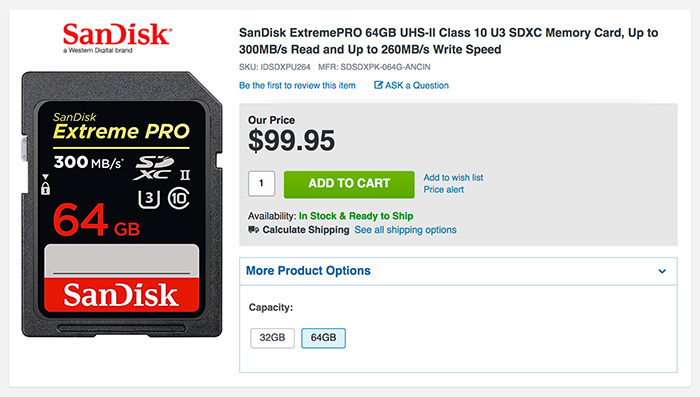Click Calculate Shipping text
Image resolution: width=700 pixels, height=397 pixels.
tap(306, 230)
